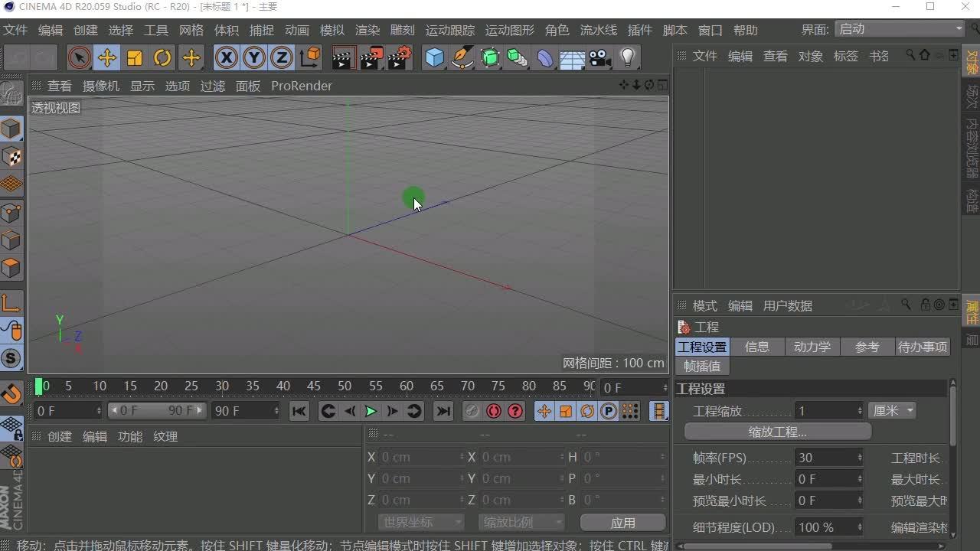Open the 文件 menu in main menu bar

pos(15,30)
